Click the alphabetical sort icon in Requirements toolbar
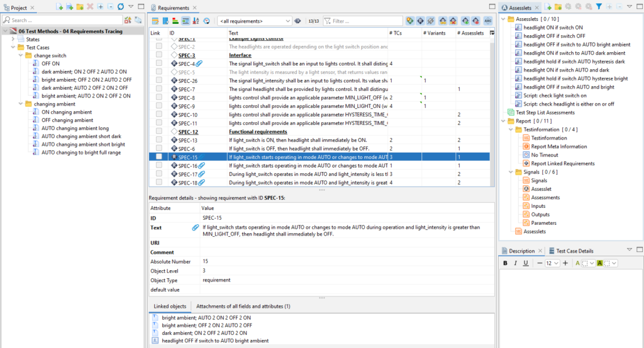This screenshot has height=348, width=644. (196, 21)
